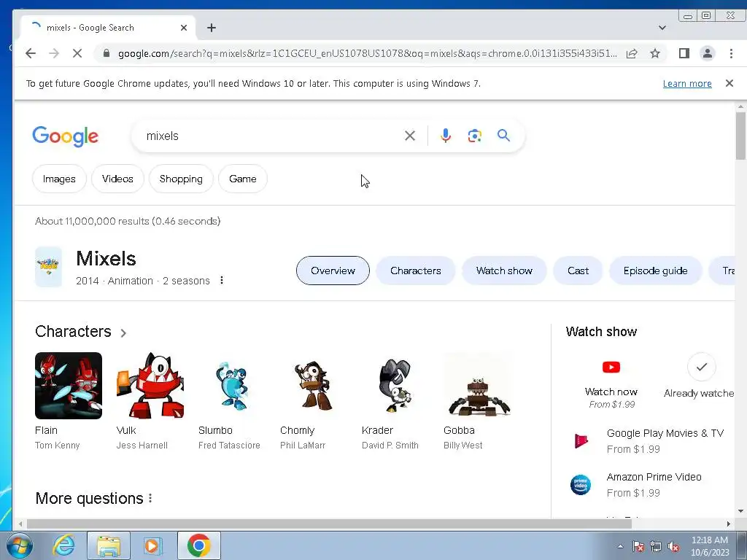This screenshot has height=560, width=747.
Task: Click the YouTube Watch now icon
Action: [x=611, y=367]
